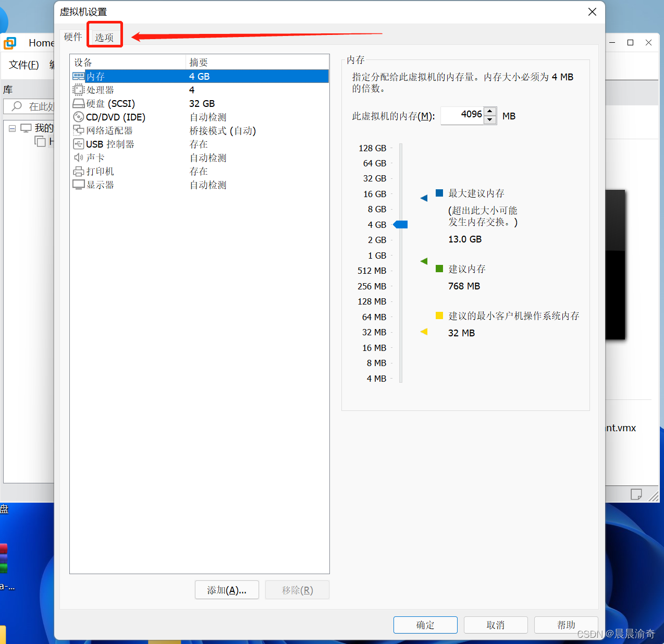Open 帮助 for the settings dialog
This screenshot has width=664, height=644.
pos(566,625)
